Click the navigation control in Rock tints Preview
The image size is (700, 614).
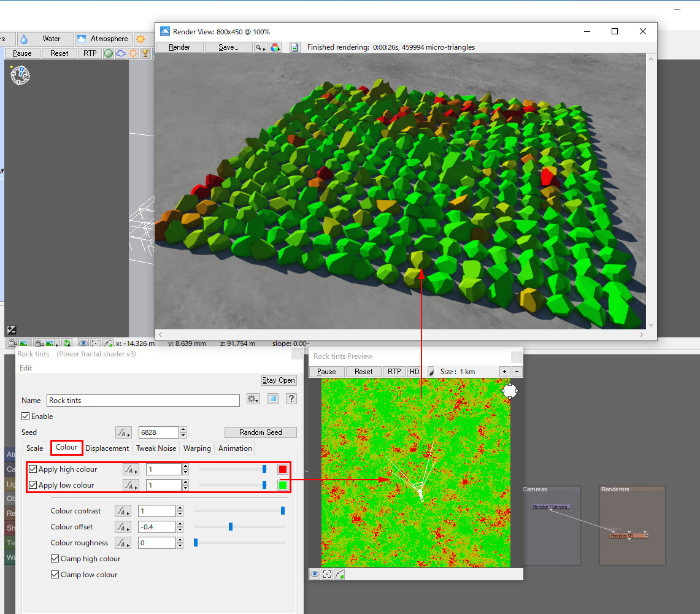tap(510, 391)
